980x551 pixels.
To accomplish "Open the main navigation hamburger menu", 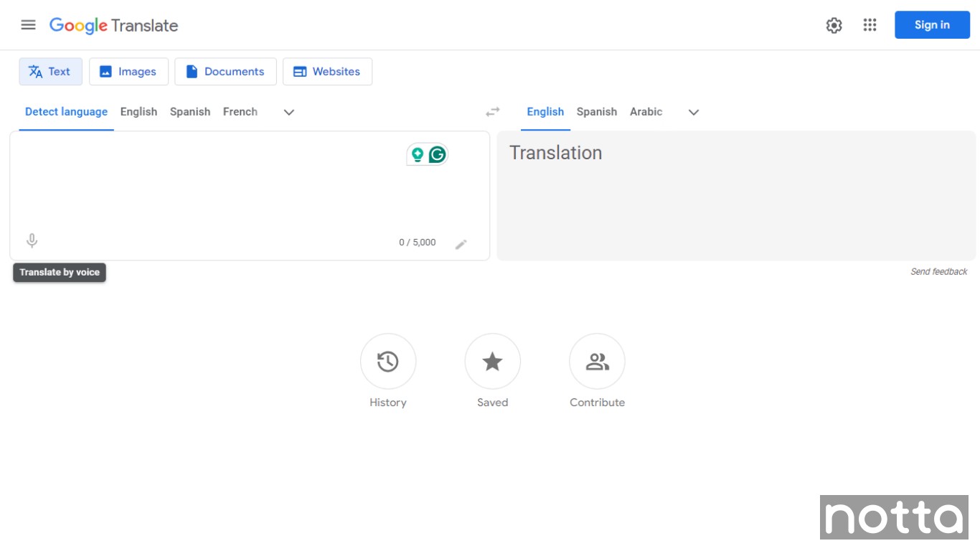I will click(28, 24).
